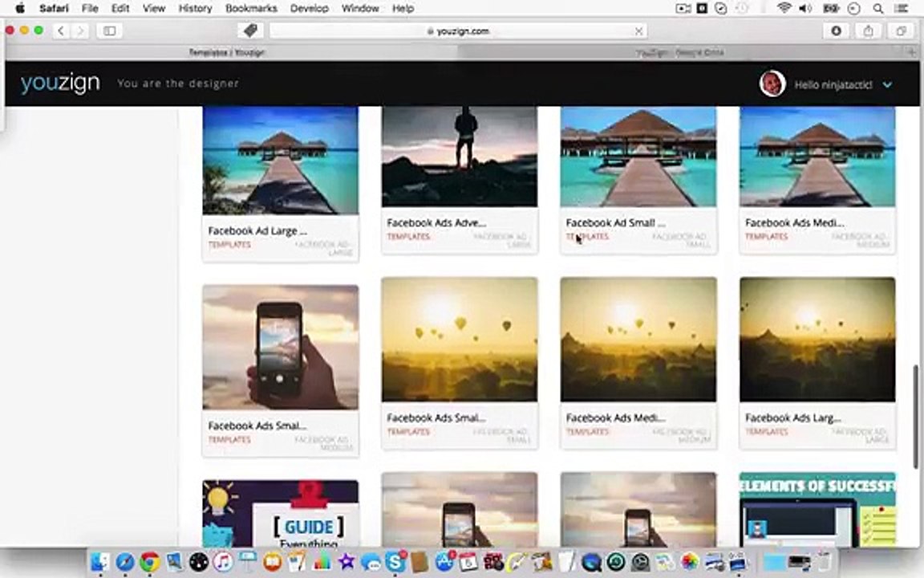Viewport: 924px width, 578px height.
Task: Expand the Hello ninjatactic! user dropdown arrow
Action: tap(887, 85)
